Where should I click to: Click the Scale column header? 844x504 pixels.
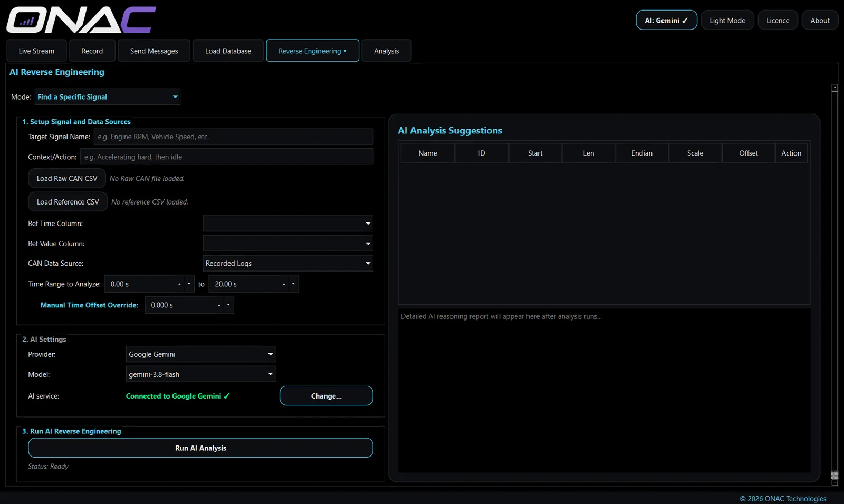pos(695,153)
